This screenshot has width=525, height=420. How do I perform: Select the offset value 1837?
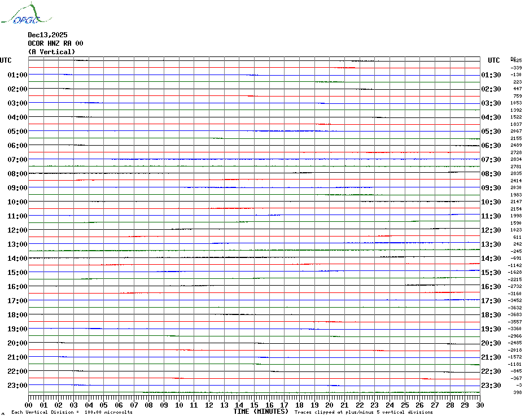pos(516,124)
